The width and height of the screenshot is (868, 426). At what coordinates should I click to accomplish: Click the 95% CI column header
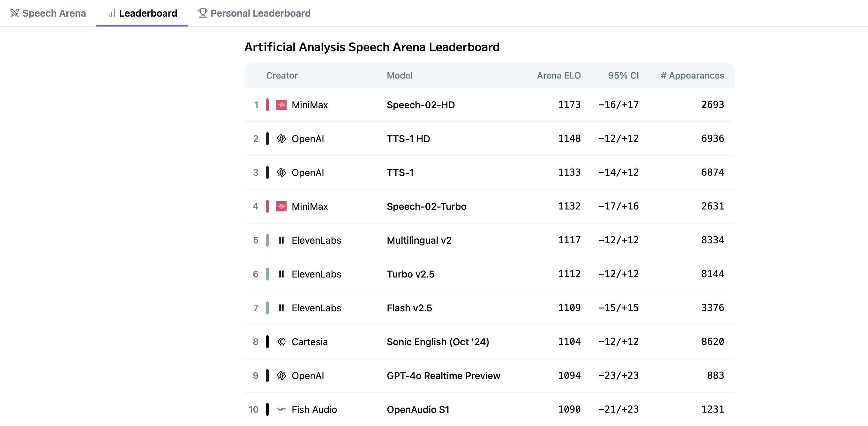tap(623, 76)
